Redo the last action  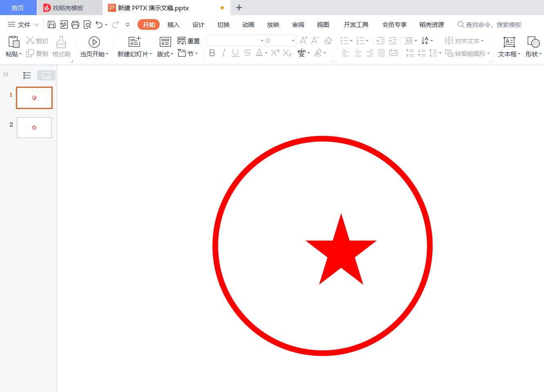(115, 24)
